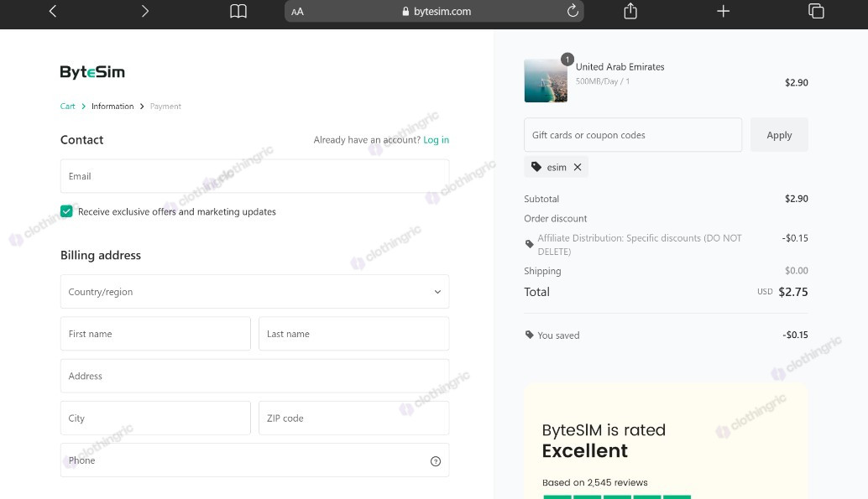Go to Cart breadcrumb
This screenshot has height=499, width=868.
(x=67, y=107)
